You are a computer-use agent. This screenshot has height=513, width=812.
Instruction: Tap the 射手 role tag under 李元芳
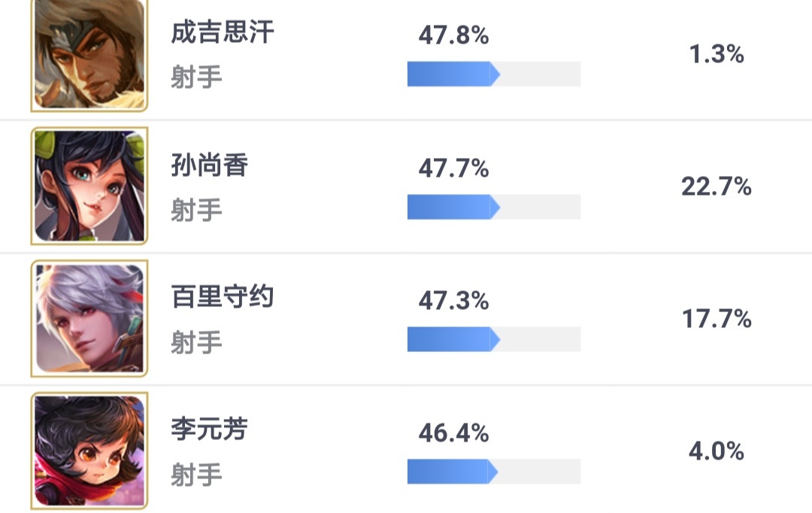pos(196,475)
